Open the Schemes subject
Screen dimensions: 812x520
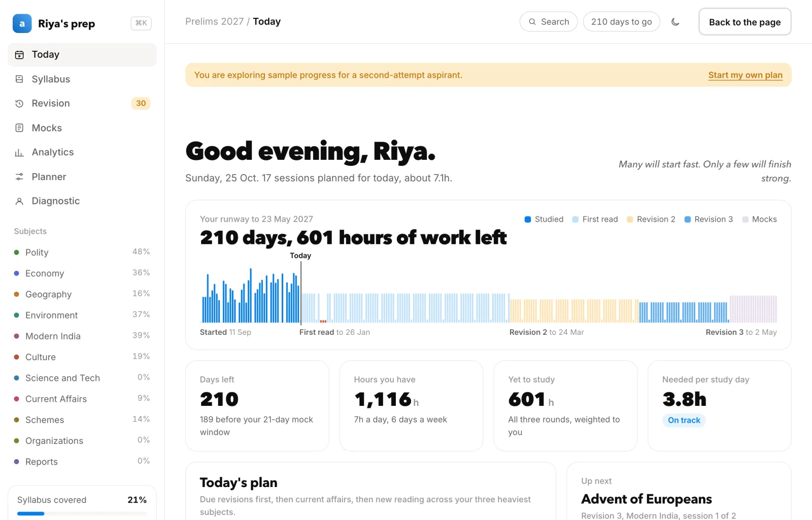(x=82, y=420)
